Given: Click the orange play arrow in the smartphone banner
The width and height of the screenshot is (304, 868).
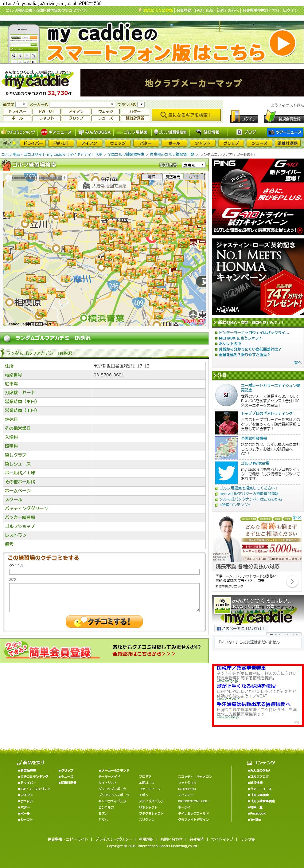Looking at the screenshot, I should tap(282, 43).
